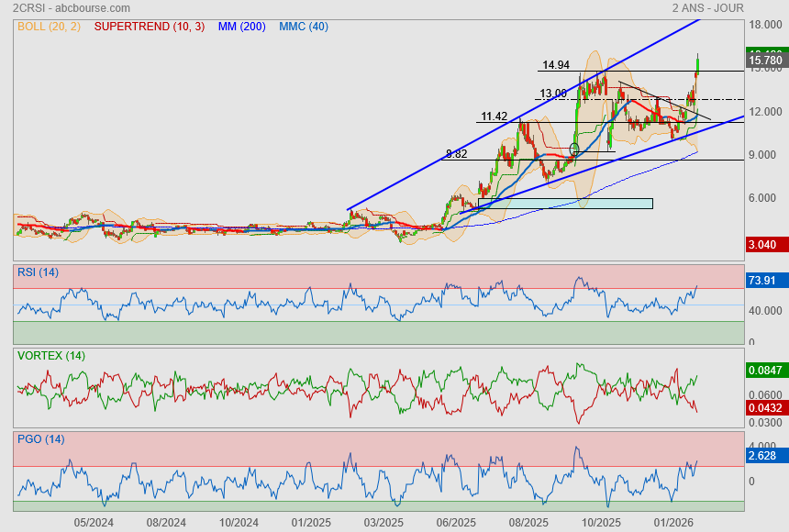Click the MM (200) moving average label
This screenshot has width=789, height=532.
(241, 27)
